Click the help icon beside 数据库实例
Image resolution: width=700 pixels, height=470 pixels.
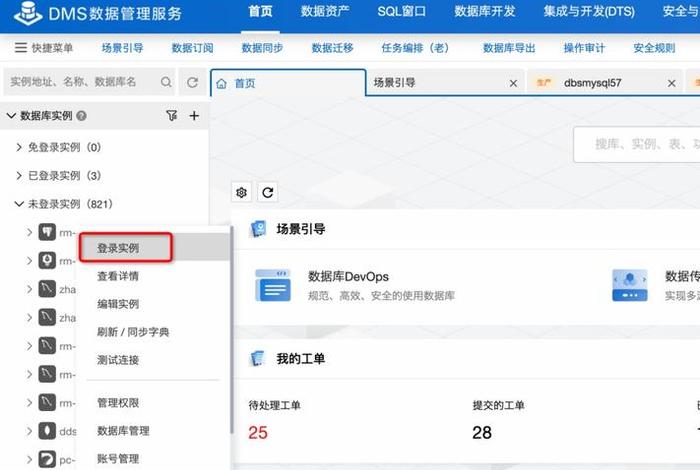[x=81, y=116]
